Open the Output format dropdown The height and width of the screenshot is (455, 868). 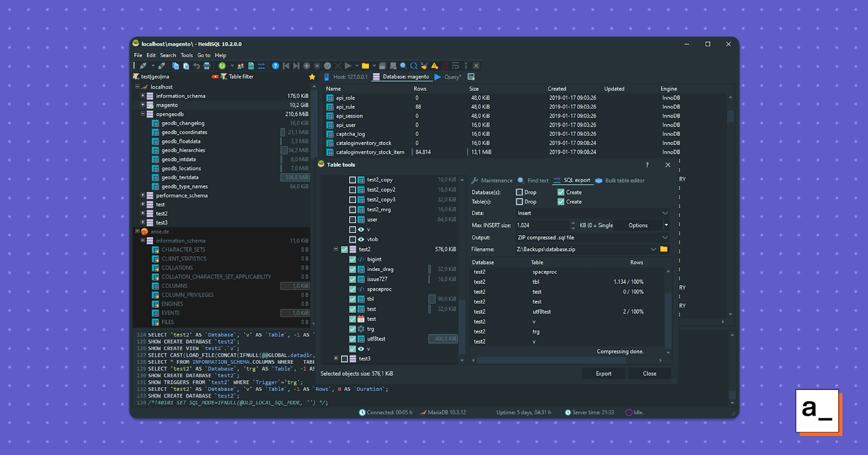[x=664, y=237]
